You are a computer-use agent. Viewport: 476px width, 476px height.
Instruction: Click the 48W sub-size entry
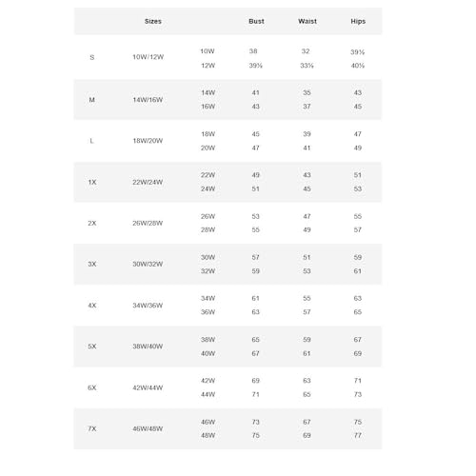(x=208, y=435)
